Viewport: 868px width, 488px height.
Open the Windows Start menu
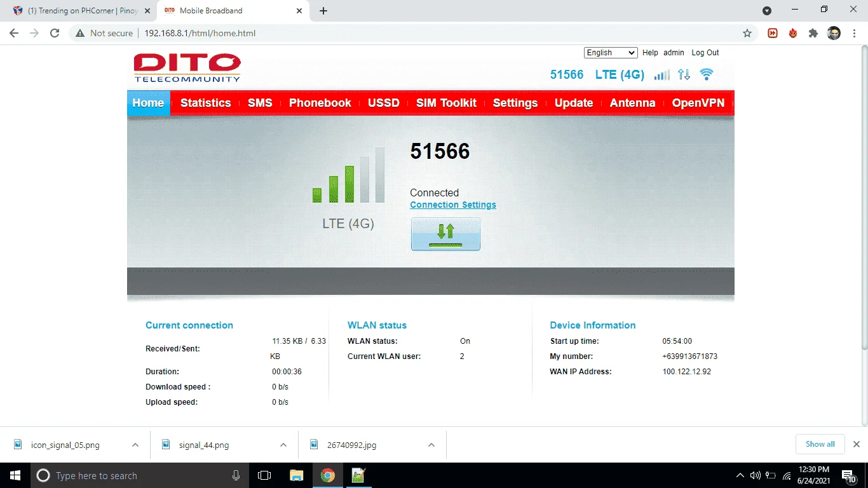coord(15,475)
